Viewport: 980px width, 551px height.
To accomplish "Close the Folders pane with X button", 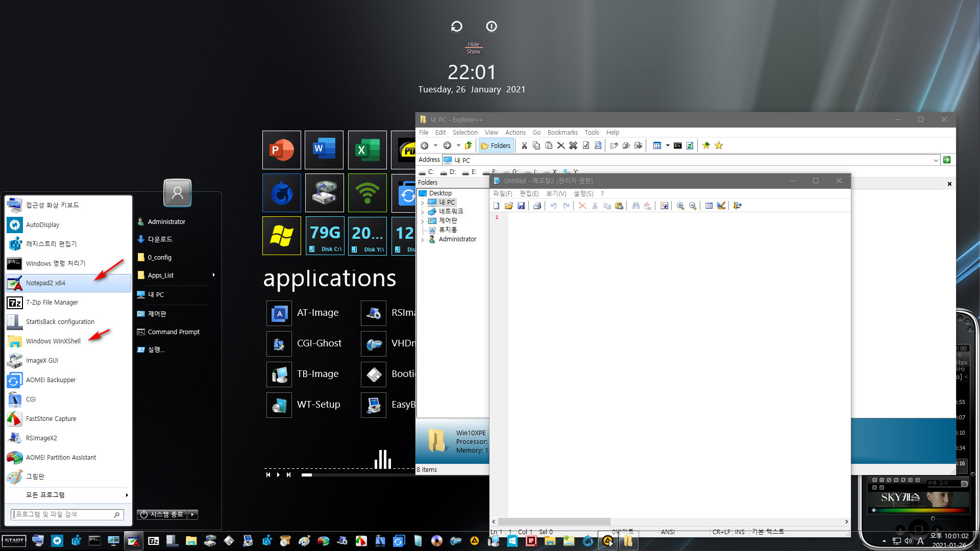I will click(949, 184).
